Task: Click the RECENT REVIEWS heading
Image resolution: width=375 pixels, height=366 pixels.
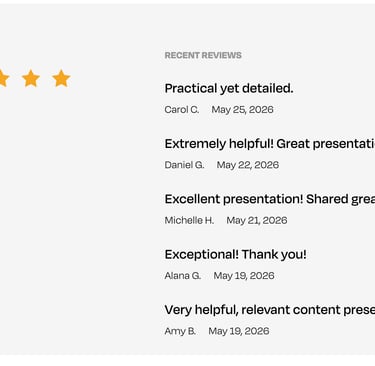Action: point(203,55)
